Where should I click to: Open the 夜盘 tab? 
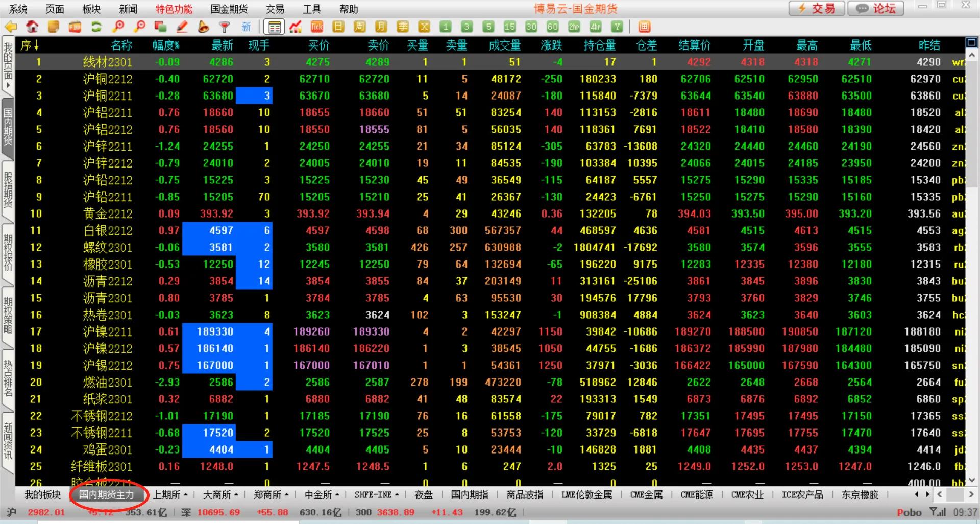click(424, 495)
